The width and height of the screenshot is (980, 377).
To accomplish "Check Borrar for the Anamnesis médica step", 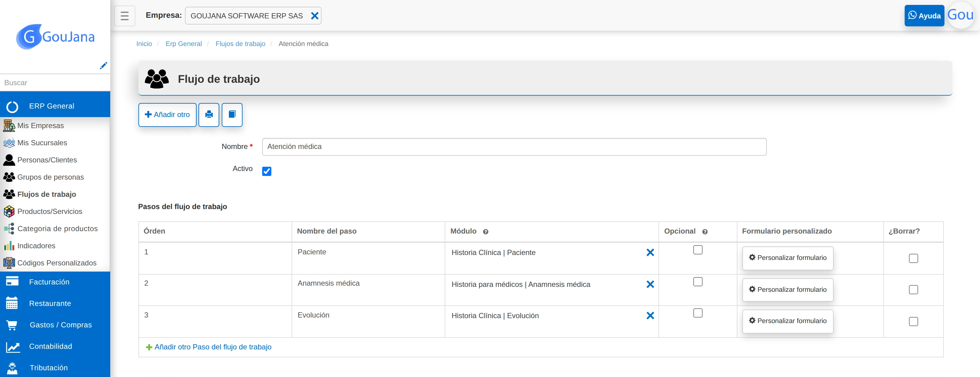I will point(913,290).
